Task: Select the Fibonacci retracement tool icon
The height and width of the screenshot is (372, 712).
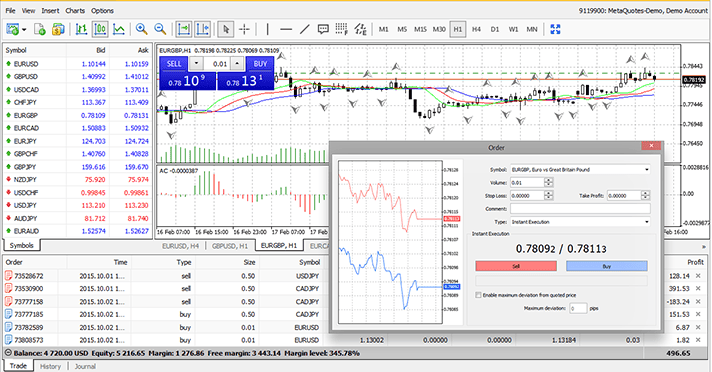Action: coord(341,30)
